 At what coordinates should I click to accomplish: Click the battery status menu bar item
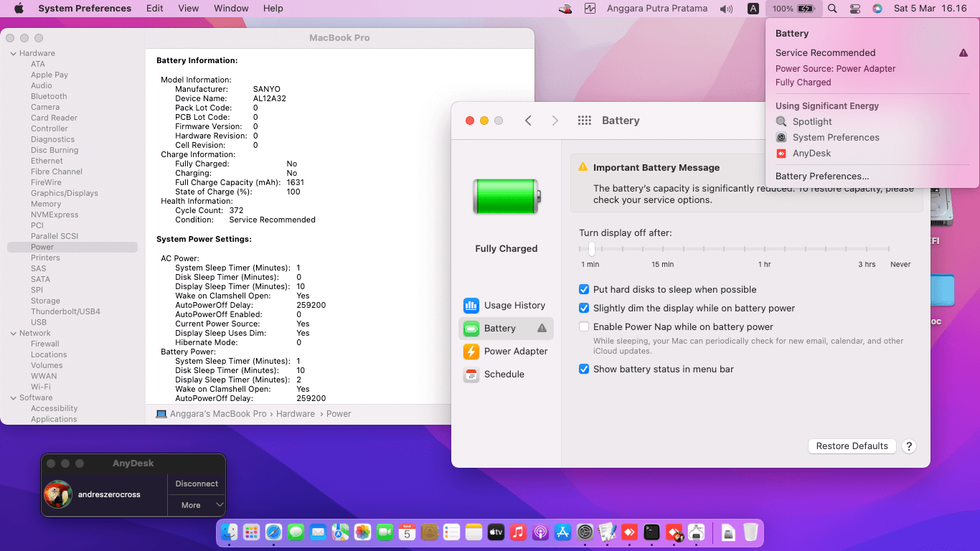tap(793, 9)
